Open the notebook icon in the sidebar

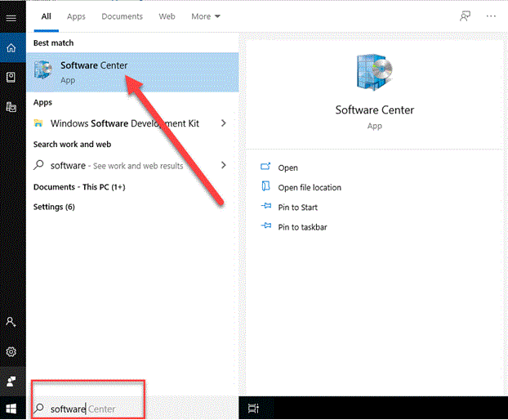click(11, 77)
